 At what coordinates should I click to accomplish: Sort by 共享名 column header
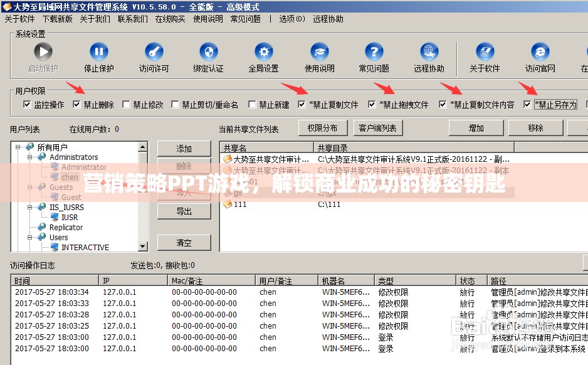(x=266, y=147)
